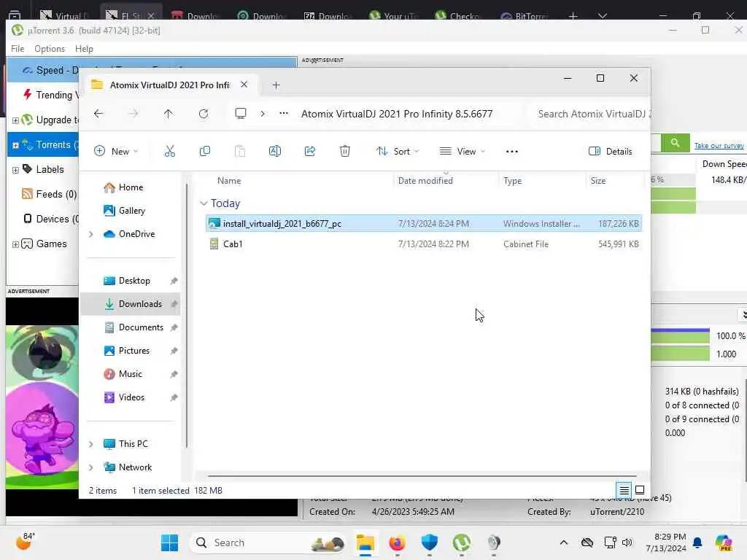Click the PC monitor icon in address bar
The width and height of the screenshot is (747, 560).
tap(241, 113)
